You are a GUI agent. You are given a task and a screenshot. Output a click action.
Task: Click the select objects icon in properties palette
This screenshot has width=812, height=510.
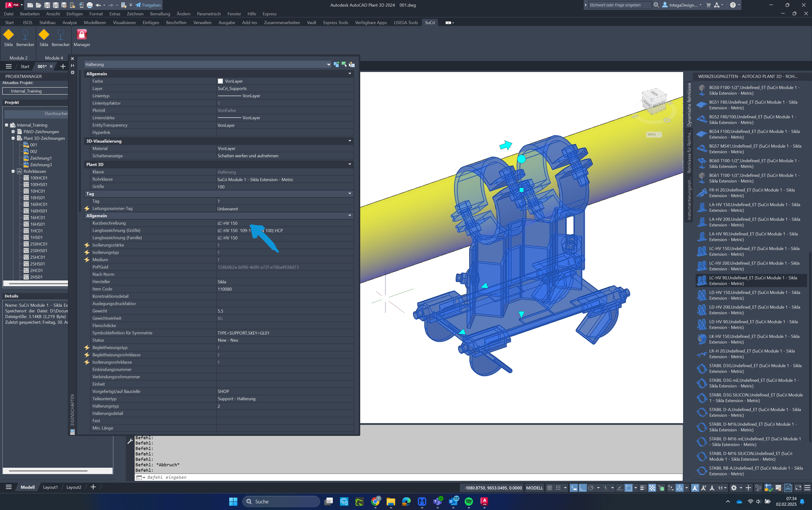pos(344,64)
